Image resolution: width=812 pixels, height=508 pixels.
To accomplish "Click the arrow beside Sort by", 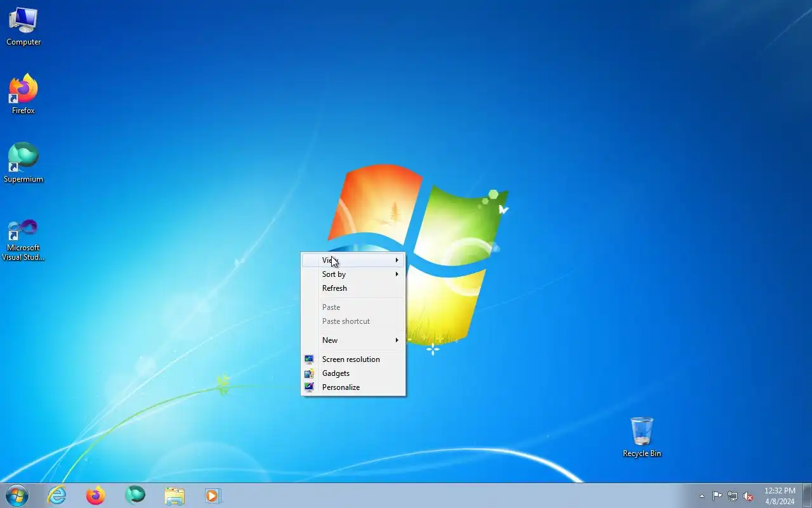I will (x=397, y=274).
